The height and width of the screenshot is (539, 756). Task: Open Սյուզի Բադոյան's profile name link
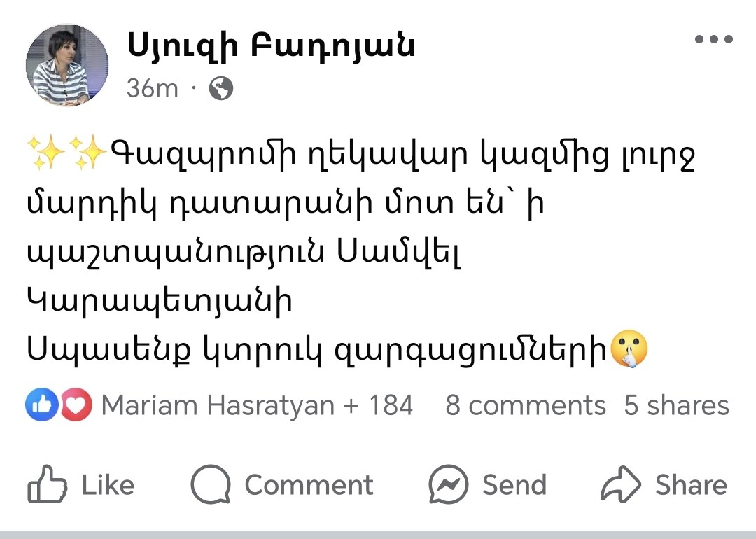click(271, 46)
